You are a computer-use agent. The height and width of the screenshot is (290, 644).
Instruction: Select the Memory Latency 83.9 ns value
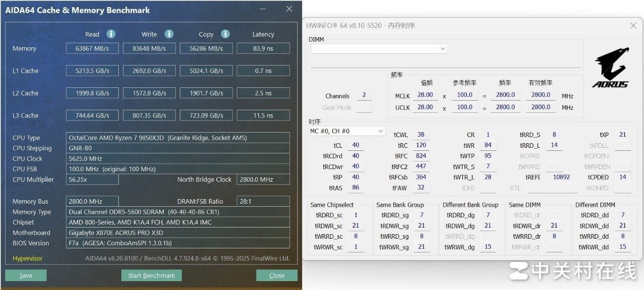263,48
